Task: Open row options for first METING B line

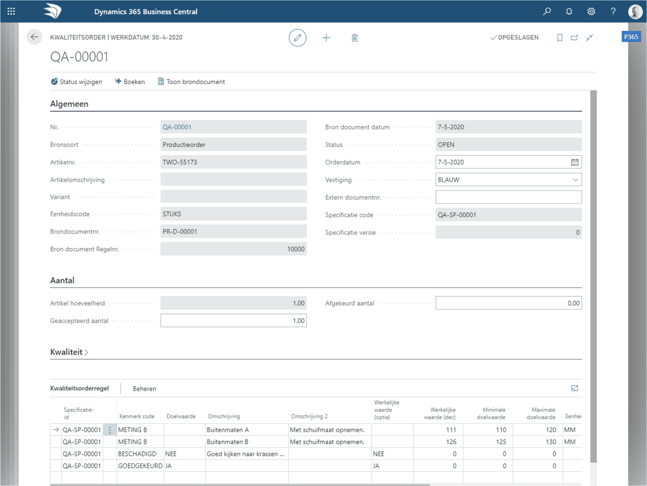Action: pos(110,430)
